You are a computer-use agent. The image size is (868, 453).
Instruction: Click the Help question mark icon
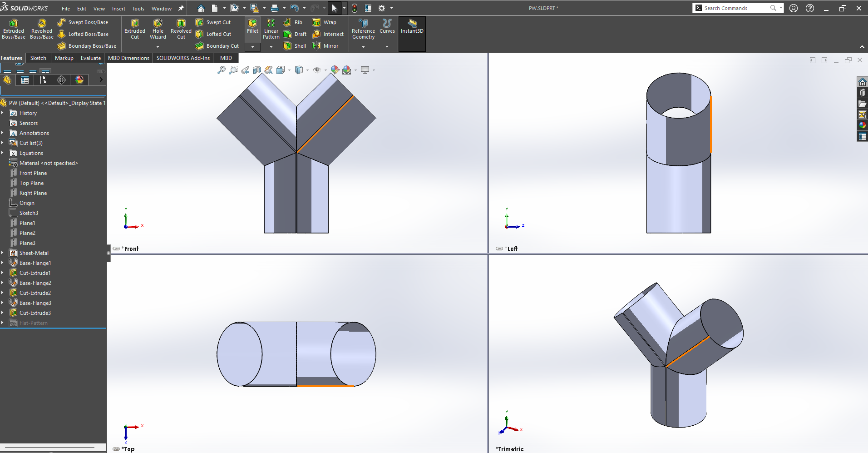[x=810, y=8]
